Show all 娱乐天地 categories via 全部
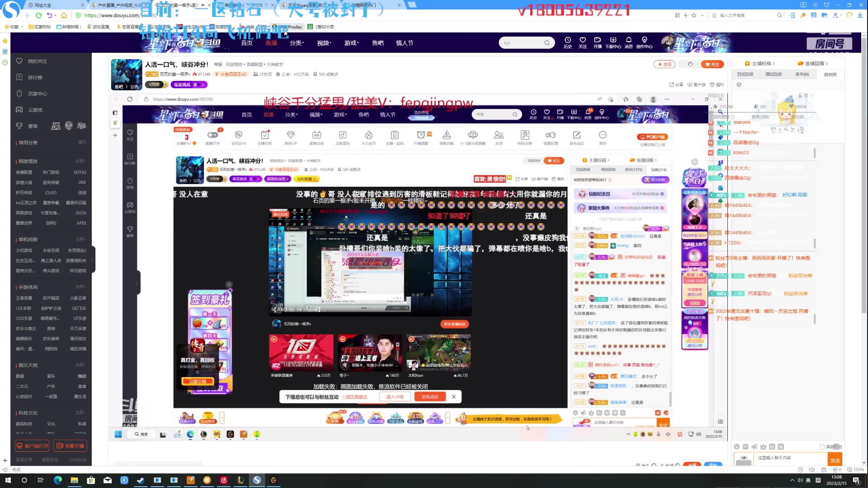This screenshot has height=488, width=868. click(x=80, y=365)
